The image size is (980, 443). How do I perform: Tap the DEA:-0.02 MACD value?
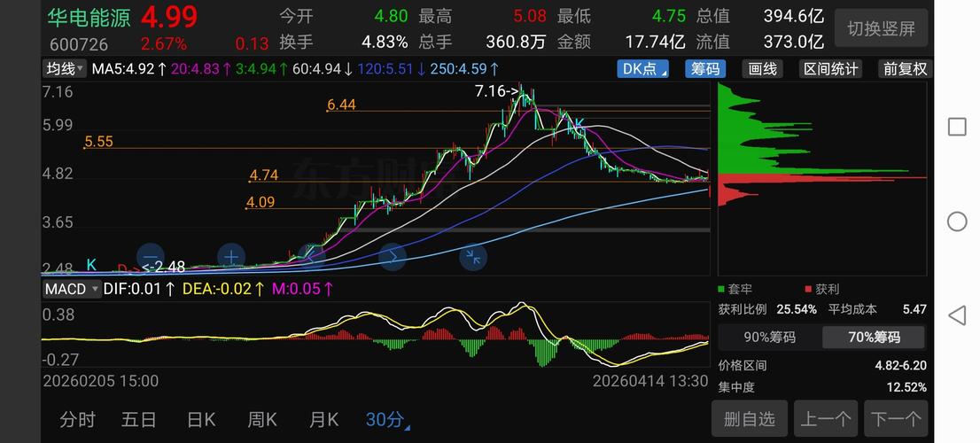224,289
